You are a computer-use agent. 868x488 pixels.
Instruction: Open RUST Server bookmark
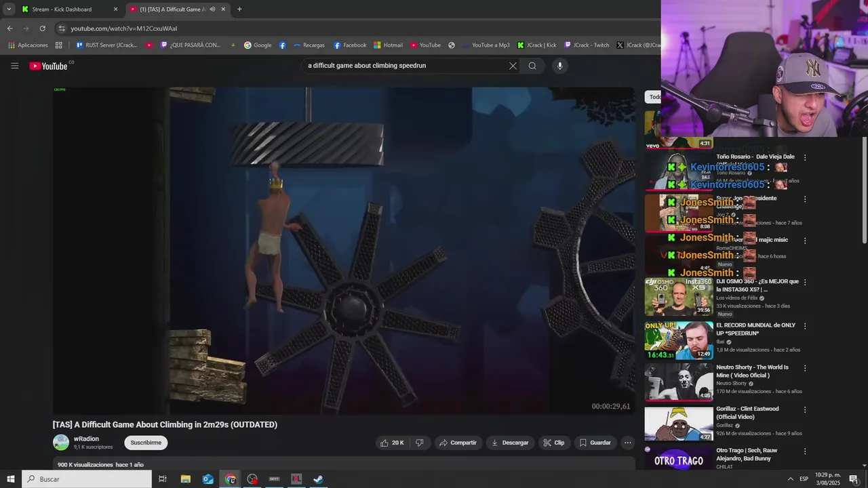106,45
